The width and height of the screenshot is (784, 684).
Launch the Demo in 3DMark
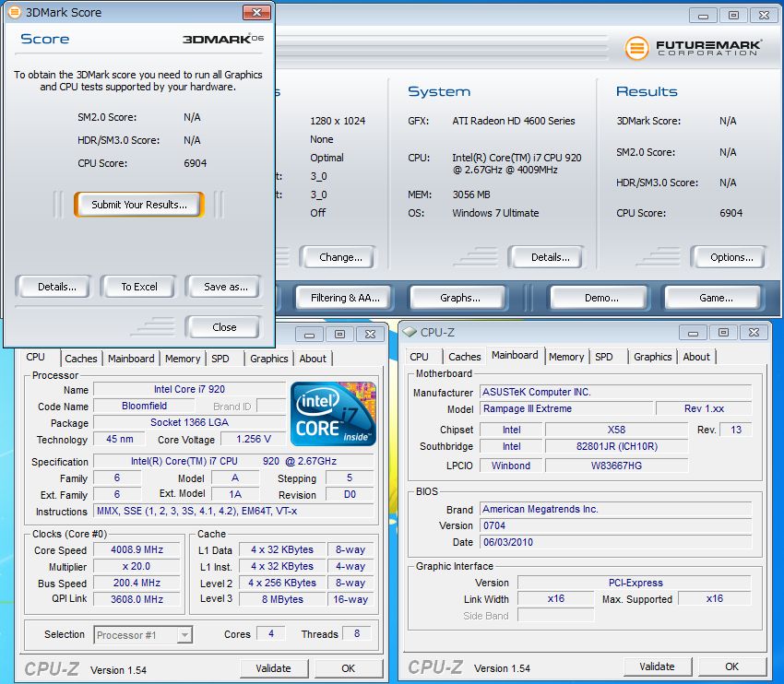pyautogui.click(x=600, y=298)
